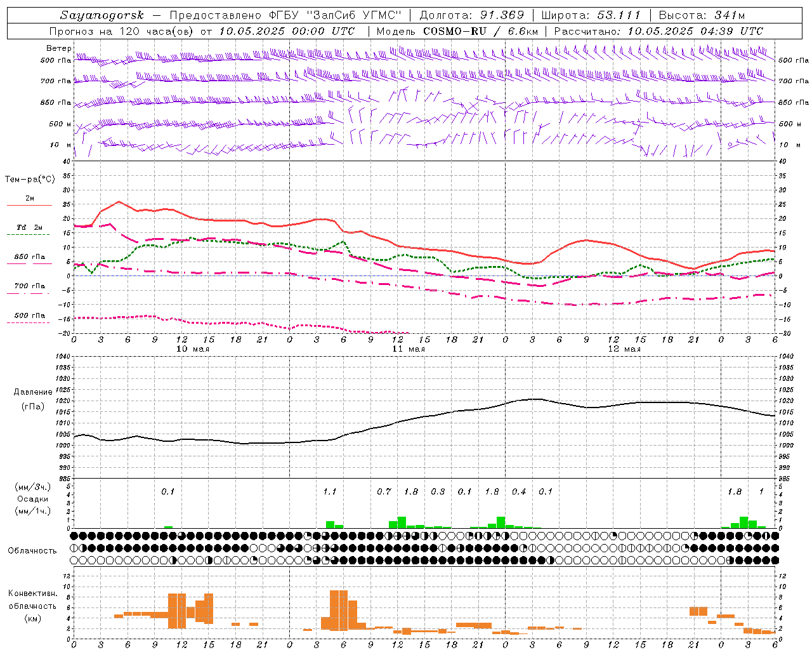Click left wind-level label '500 м'
The image size is (812, 650).
pyautogui.click(x=60, y=124)
